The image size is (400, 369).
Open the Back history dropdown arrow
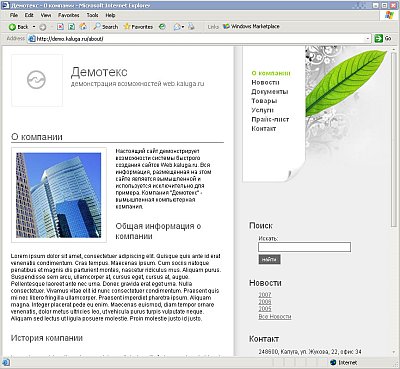click(34, 27)
